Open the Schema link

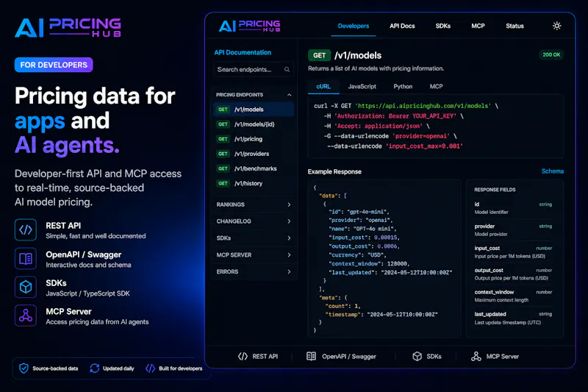(x=553, y=171)
